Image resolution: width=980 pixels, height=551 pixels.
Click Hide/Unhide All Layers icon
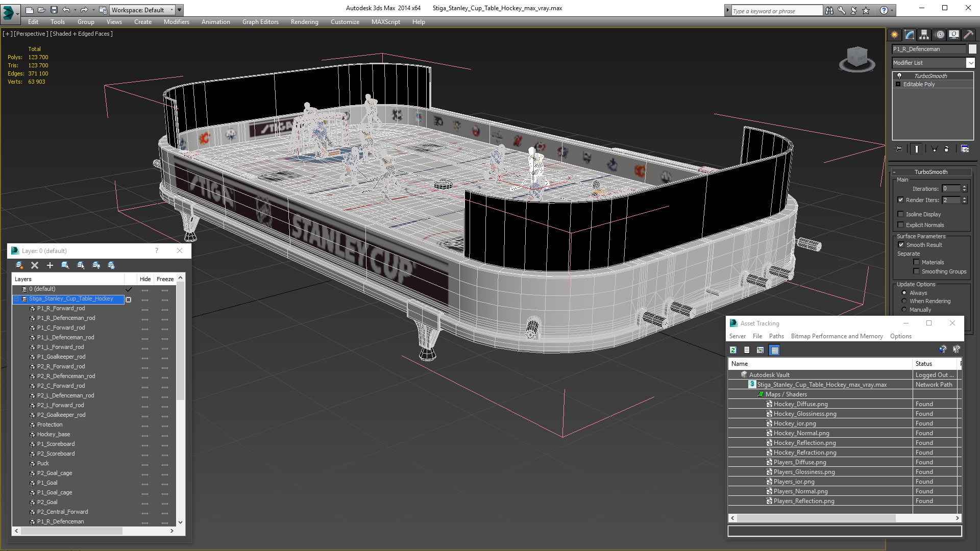[x=96, y=265]
